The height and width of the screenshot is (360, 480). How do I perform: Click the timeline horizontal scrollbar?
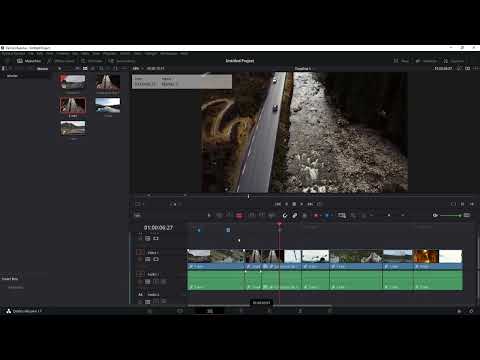point(260,305)
